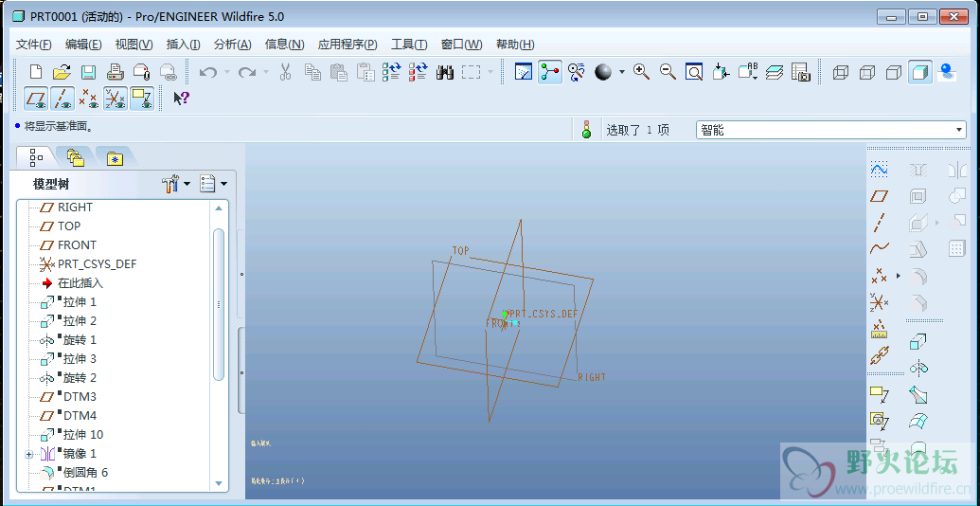Open the 插入(I) menu
The image size is (980, 506).
pyautogui.click(x=183, y=45)
